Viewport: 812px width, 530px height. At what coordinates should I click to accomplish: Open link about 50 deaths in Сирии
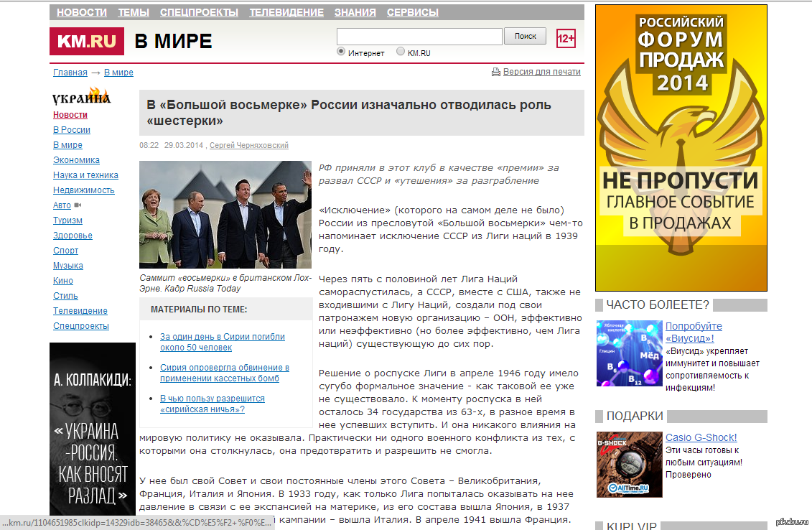pos(222,342)
